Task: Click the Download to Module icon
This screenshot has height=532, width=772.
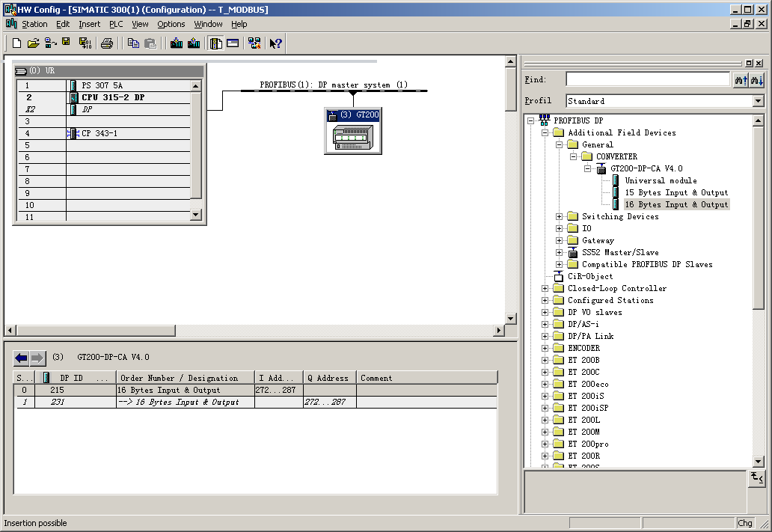Action: point(177,43)
